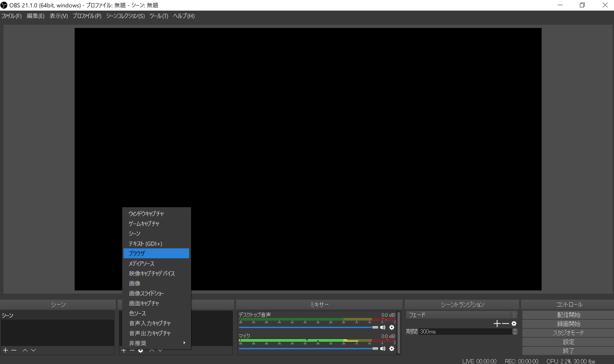Click the 録画開始 button
Viewport: 614px width, 364px height.
click(x=568, y=324)
